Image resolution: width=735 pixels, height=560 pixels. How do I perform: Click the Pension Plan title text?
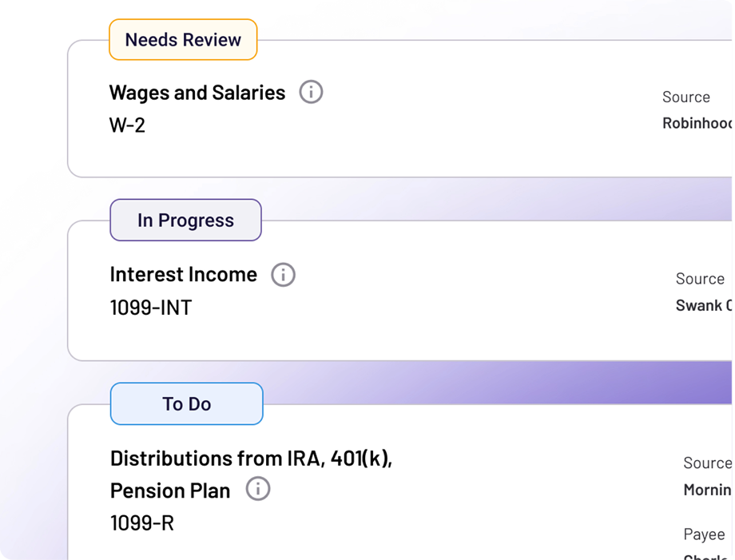coord(170,491)
